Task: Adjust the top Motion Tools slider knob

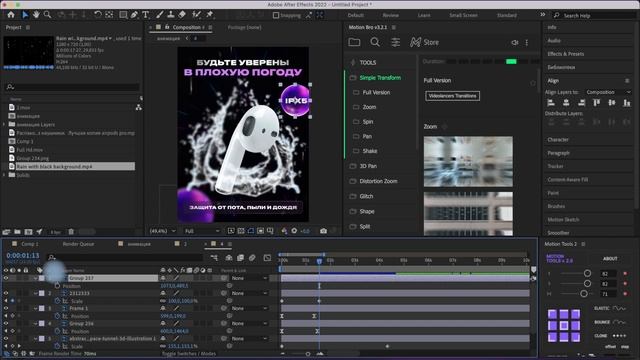Action: tap(587, 273)
